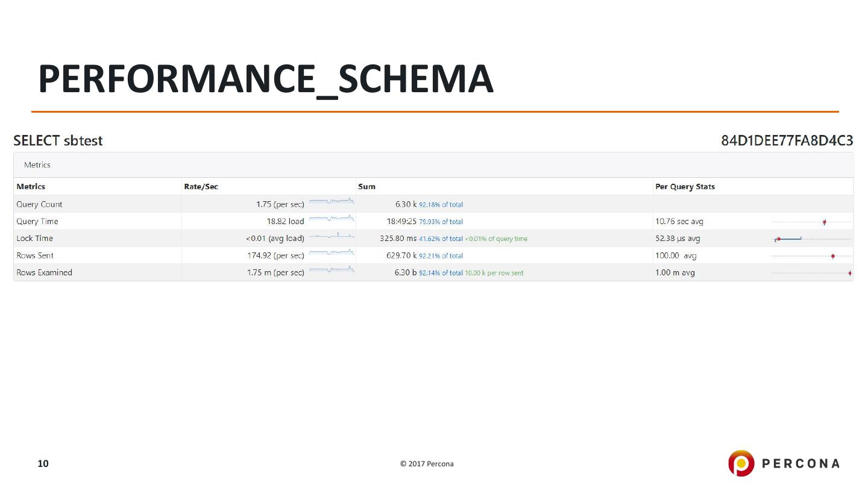Screen dimensions: 868x488
Task: Click the Rows Examined row label
Action: 44,272
